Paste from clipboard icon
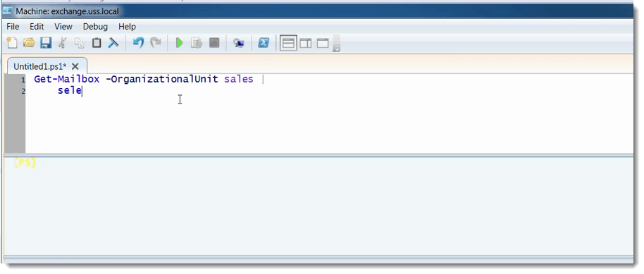 pyautogui.click(x=97, y=43)
